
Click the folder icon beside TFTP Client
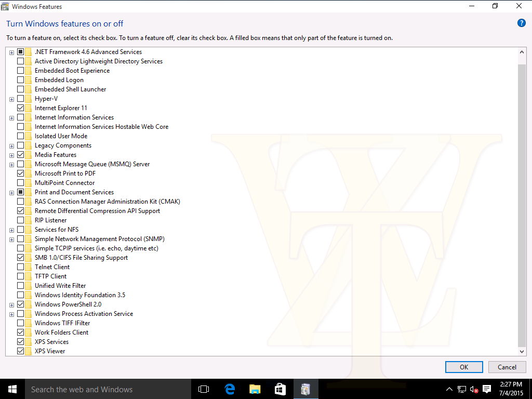[28, 276]
